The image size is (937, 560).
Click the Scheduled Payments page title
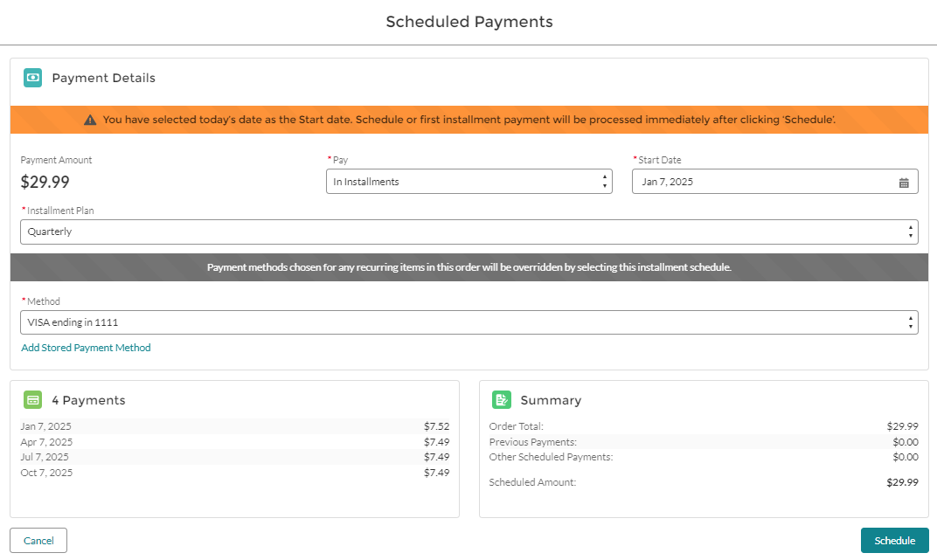468,21
